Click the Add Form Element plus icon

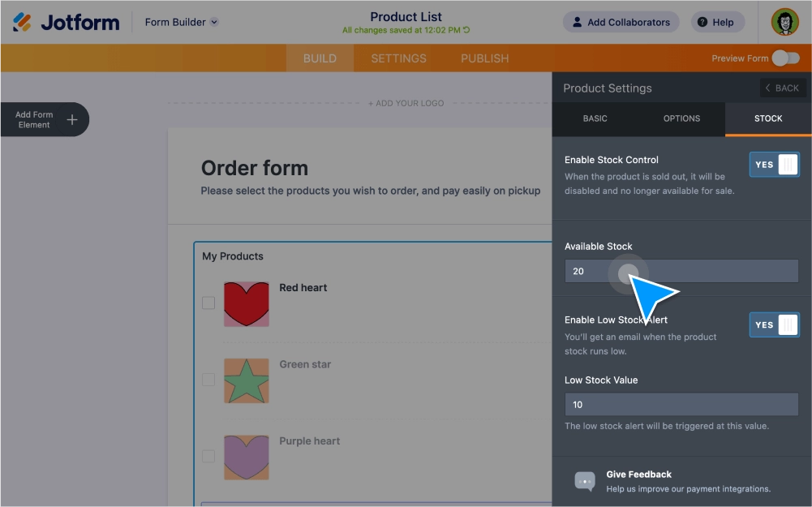tap(71, 118)
